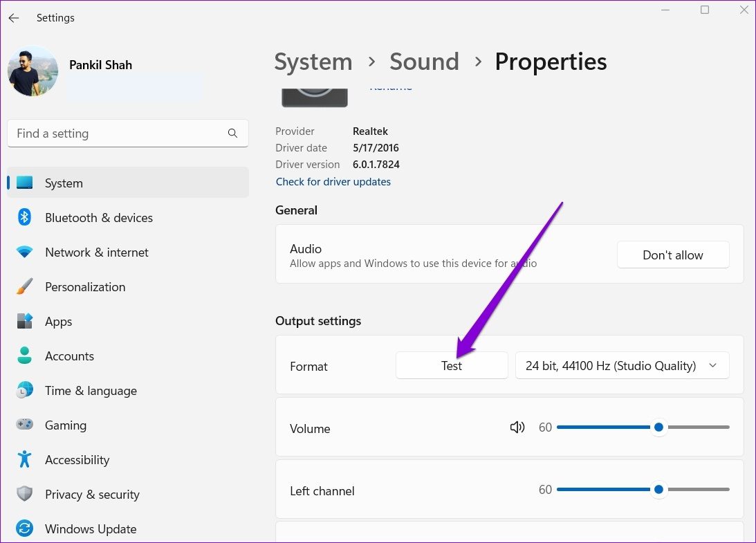756x543 pixels.
Task: Click the Personalization paintbrush icon
Action: pos(25,286)
